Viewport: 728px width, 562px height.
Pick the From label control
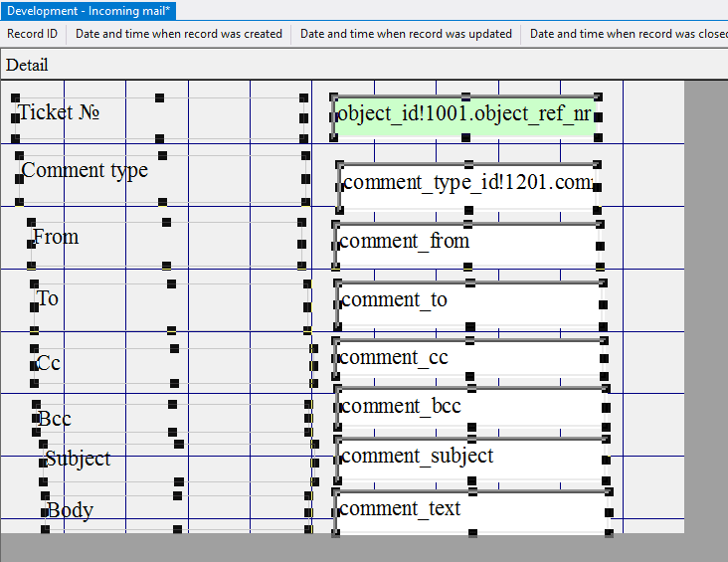coord(56,237)
